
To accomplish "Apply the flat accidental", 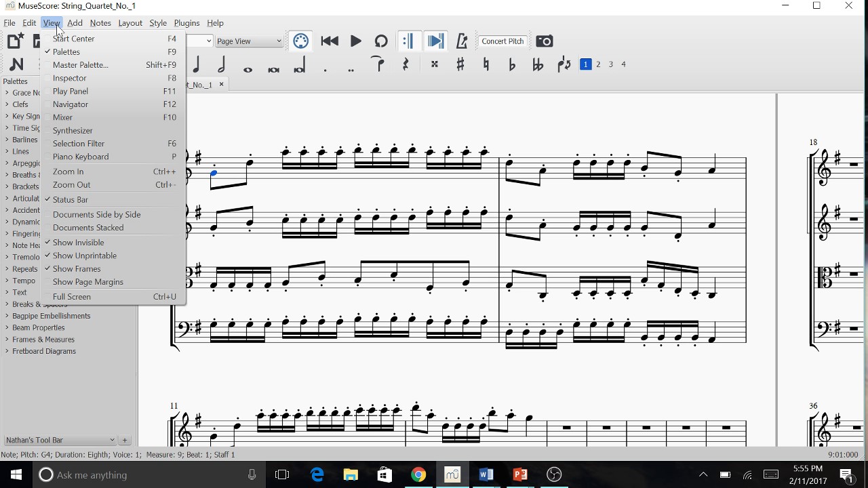I will click(x=512, y=64).
